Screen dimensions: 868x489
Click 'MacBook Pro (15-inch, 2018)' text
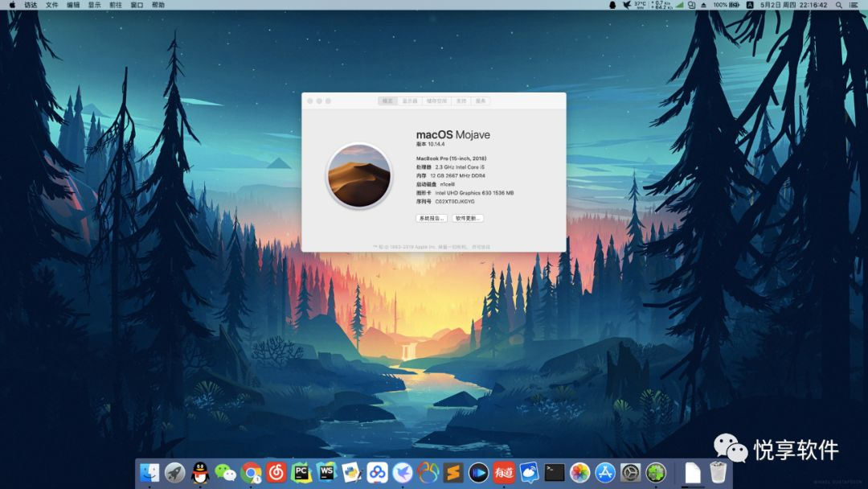(451, 158)
